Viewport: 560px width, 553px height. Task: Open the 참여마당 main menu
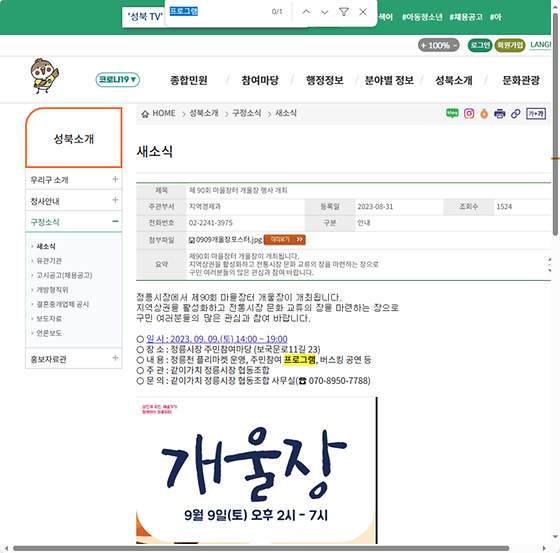(260, 80)
